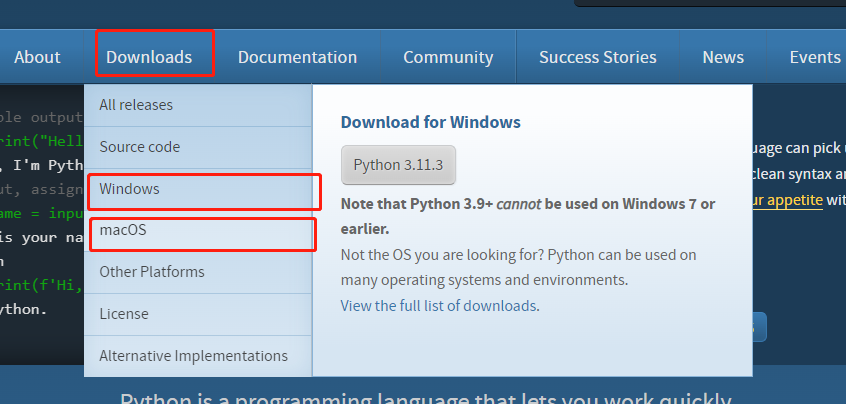Choose All releases from the Downloads dropdown

[136, 105]
